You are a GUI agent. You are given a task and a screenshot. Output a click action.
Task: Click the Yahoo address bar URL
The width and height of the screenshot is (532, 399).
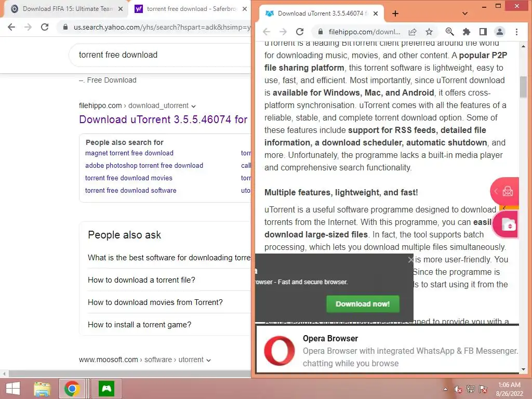(162, 27)
